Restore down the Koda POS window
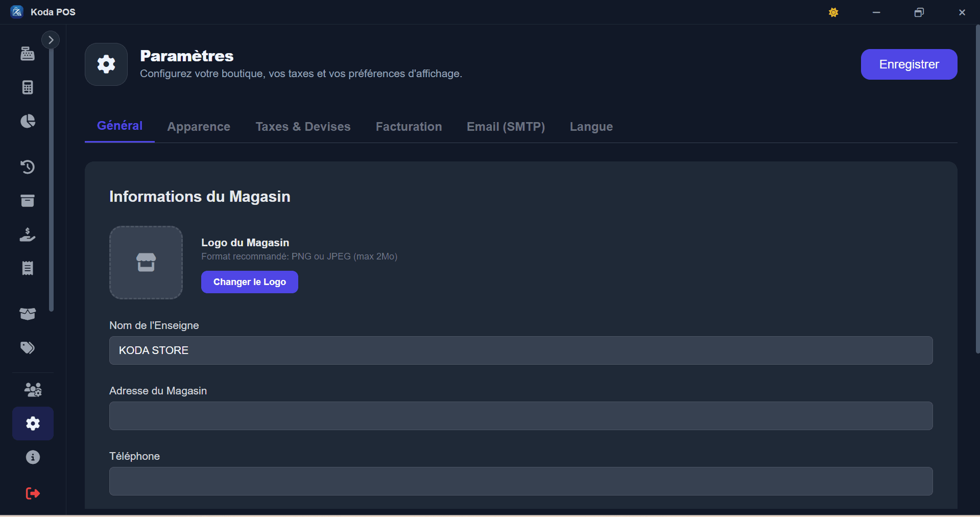980x517 pixels. click(x=919, y=12)
